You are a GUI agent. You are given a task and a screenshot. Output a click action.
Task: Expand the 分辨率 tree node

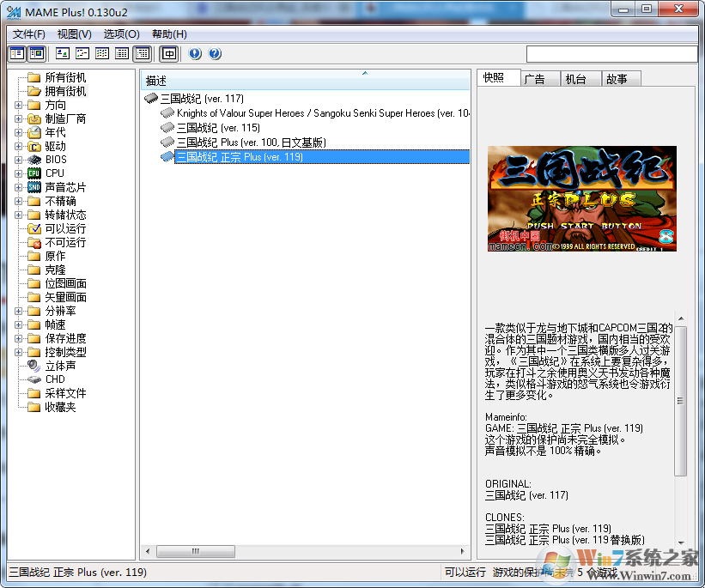click(19, 311)
